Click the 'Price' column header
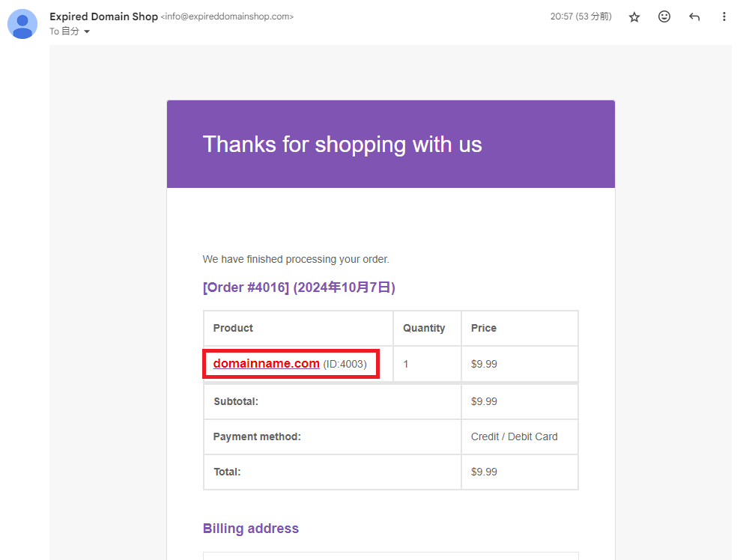 pos(484,328)
